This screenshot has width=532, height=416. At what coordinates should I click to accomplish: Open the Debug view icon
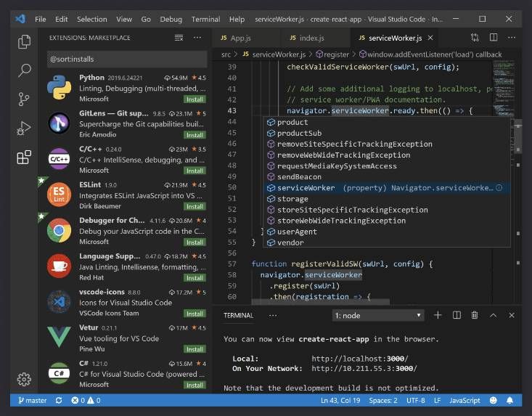point(24,129)
